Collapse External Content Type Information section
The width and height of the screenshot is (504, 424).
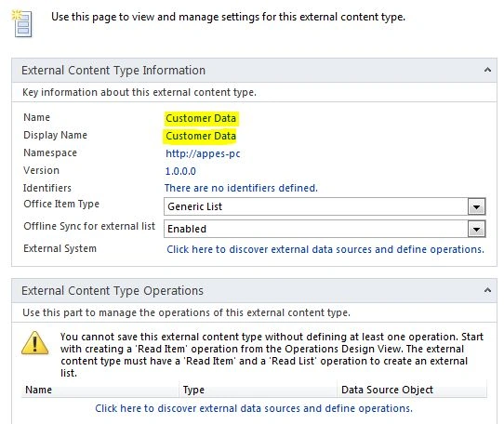pos(487,70)
